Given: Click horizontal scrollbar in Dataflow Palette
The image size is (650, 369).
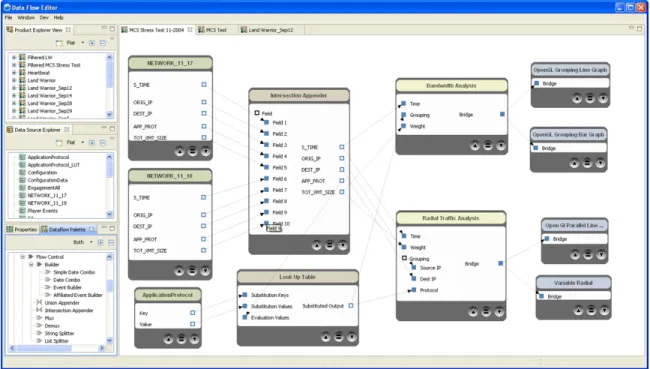Looking at the screenshot, I should (x=57, y=348).
